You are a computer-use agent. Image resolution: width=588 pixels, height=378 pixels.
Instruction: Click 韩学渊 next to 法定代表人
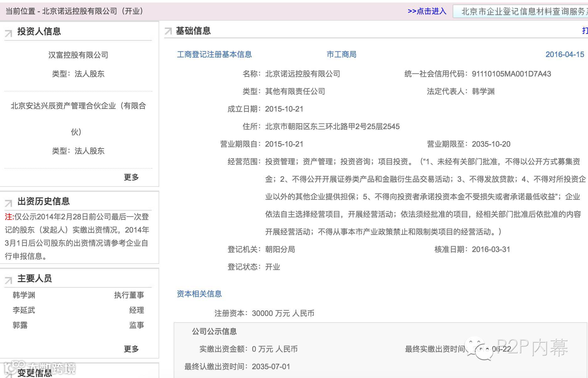pyautogui.click(x=483, y=92)
